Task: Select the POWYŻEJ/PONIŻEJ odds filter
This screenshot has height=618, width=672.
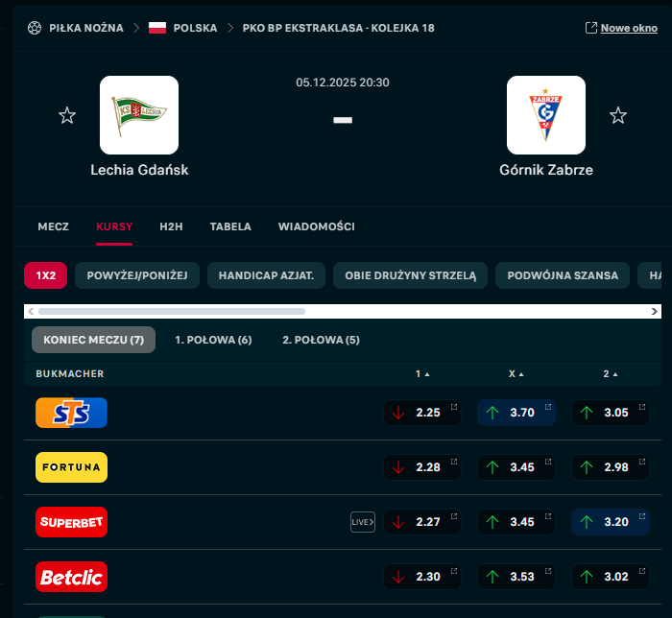Action: 137,275
